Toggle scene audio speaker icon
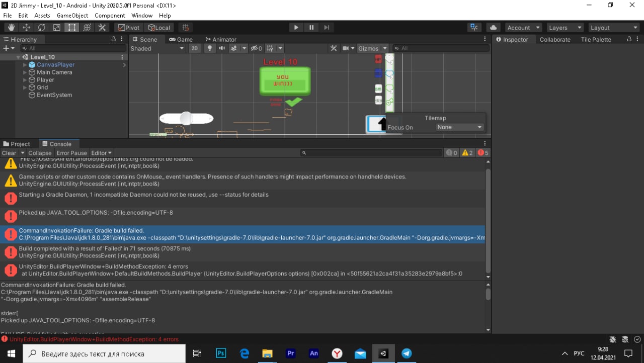Screen dimensions: 644x363 tap(222, 48)
